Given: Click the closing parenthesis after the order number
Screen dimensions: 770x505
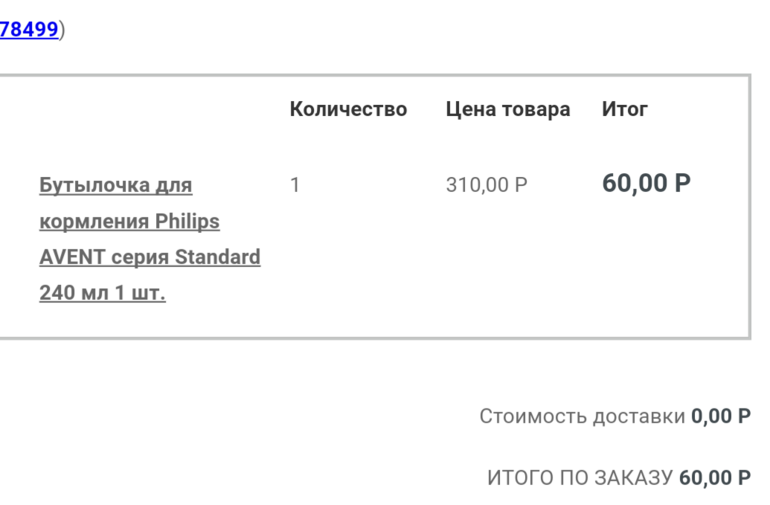Looking at the screenshot, I should pos(62,29).
